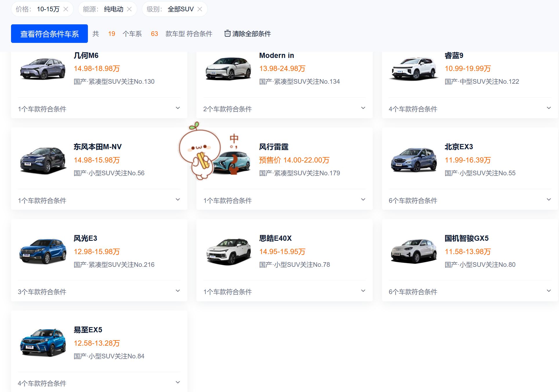559x392 pixels.
Task: Click the 查看符合条件车系 button
Action: [49, 33]
